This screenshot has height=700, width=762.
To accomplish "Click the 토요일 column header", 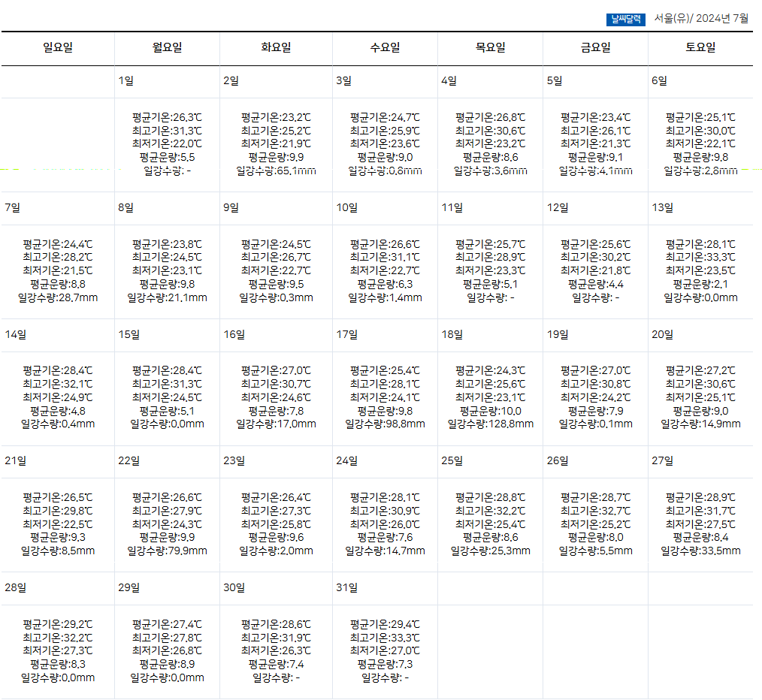I will tap(700, 48).
